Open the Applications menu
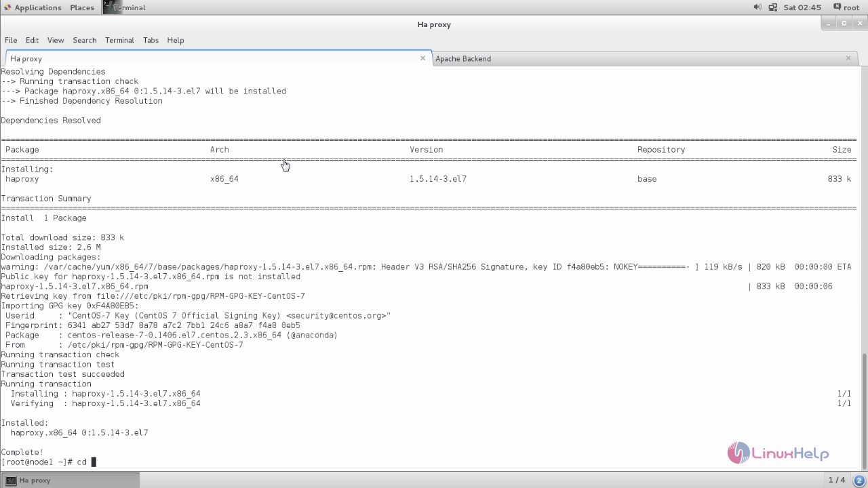This screenshot has height=488, width=868. 31,7
